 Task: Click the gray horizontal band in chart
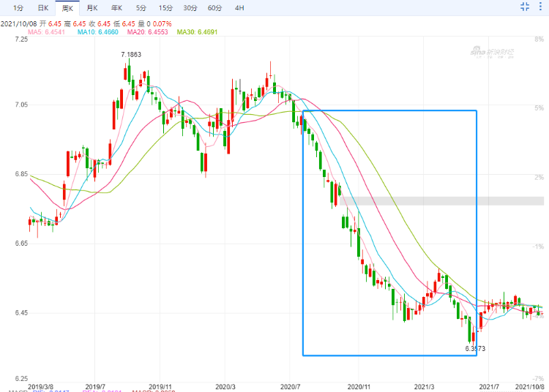coord(442,200)
